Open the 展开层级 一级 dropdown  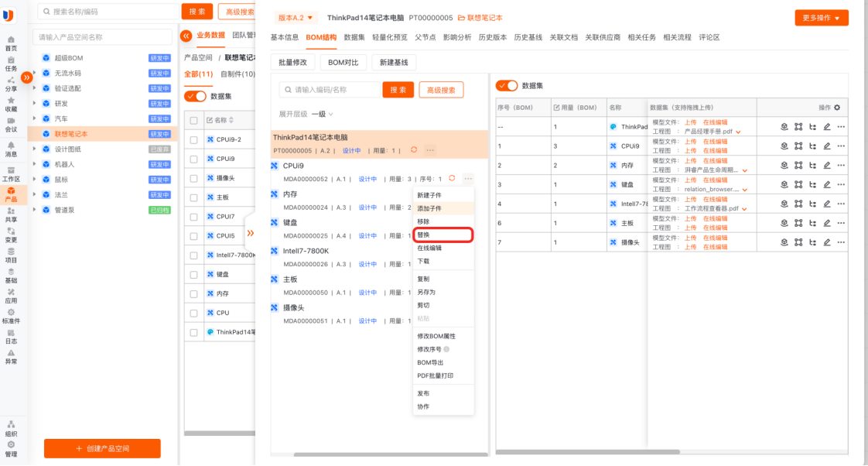point(322,114)
